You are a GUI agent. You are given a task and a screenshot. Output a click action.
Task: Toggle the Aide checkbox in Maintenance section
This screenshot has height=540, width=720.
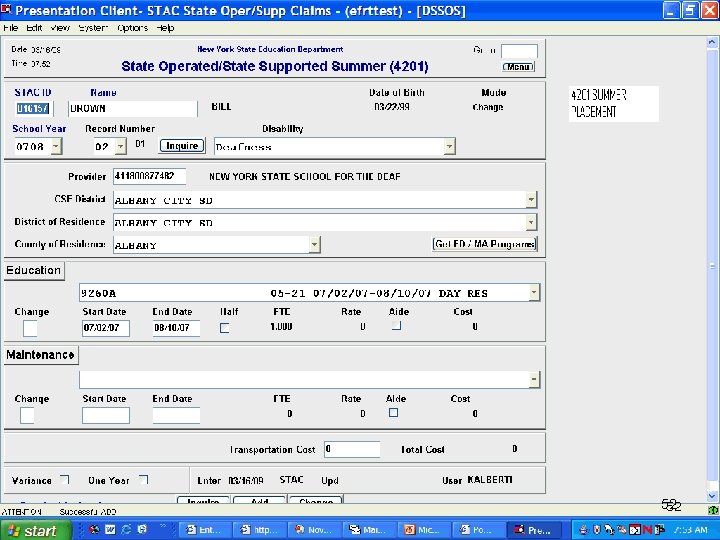(394, 412)
